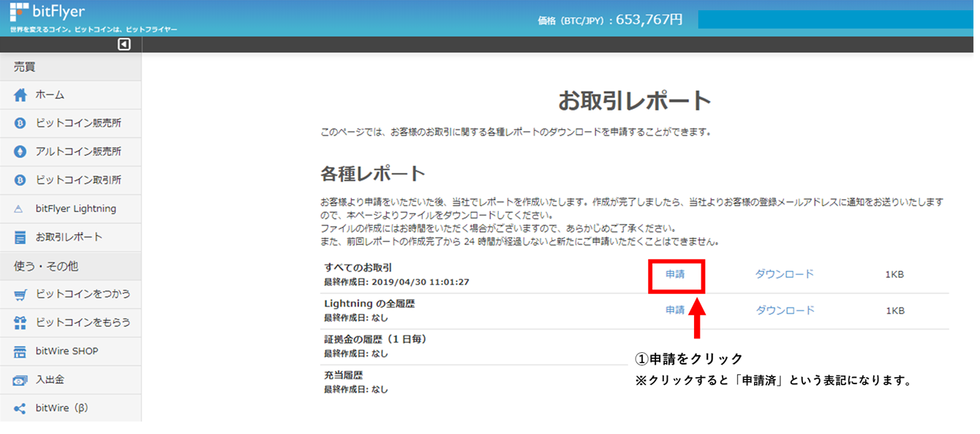Viewport: 980px width, 434px height.
Task: Go to アルトコイン販売所 in the sidebar
Action: (x=70, y=152)
